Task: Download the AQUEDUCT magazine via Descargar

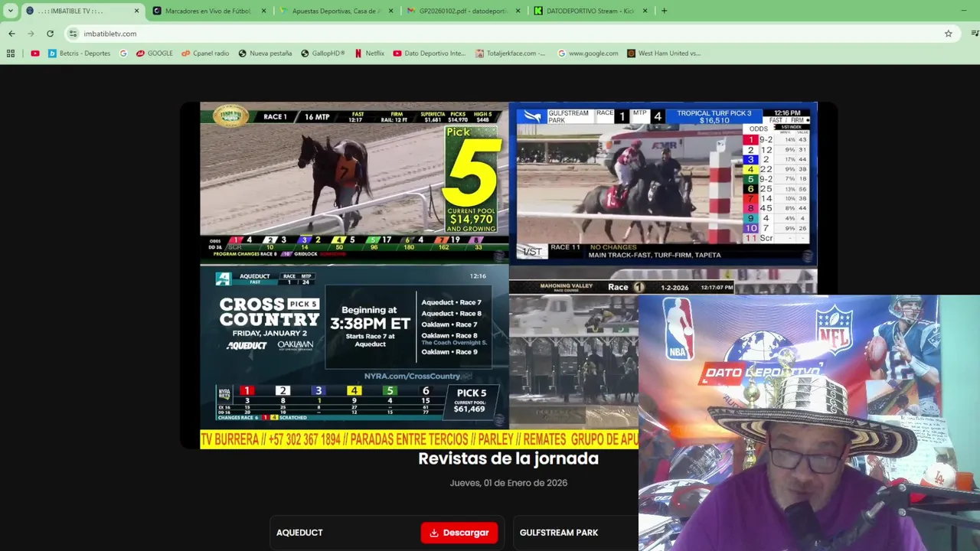Action: pyautogui.click(x=459, y=533)
